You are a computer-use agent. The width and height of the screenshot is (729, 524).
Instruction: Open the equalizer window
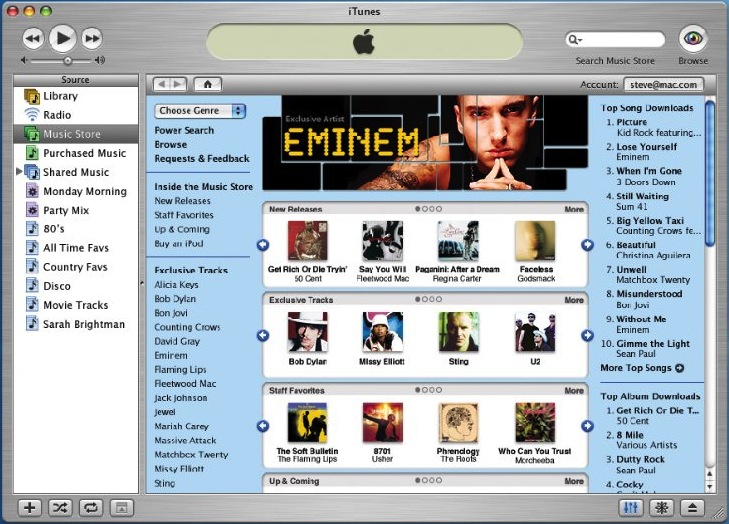[631, 507]
